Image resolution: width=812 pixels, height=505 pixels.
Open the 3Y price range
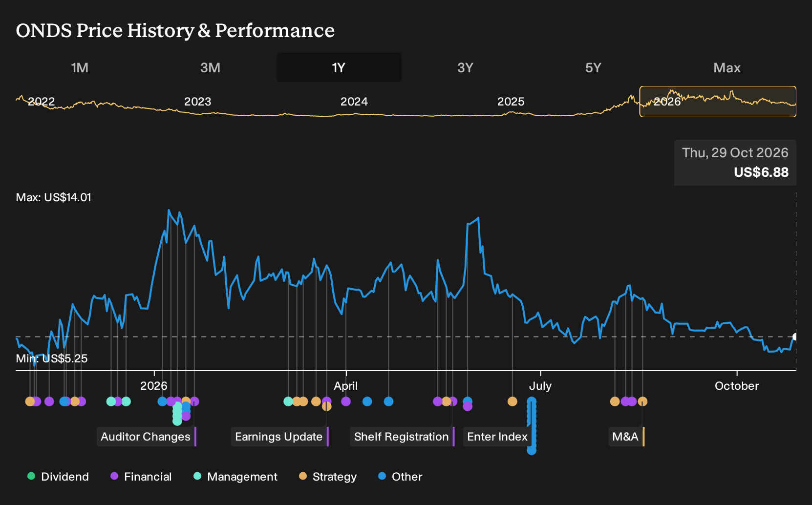click(465, 67)
